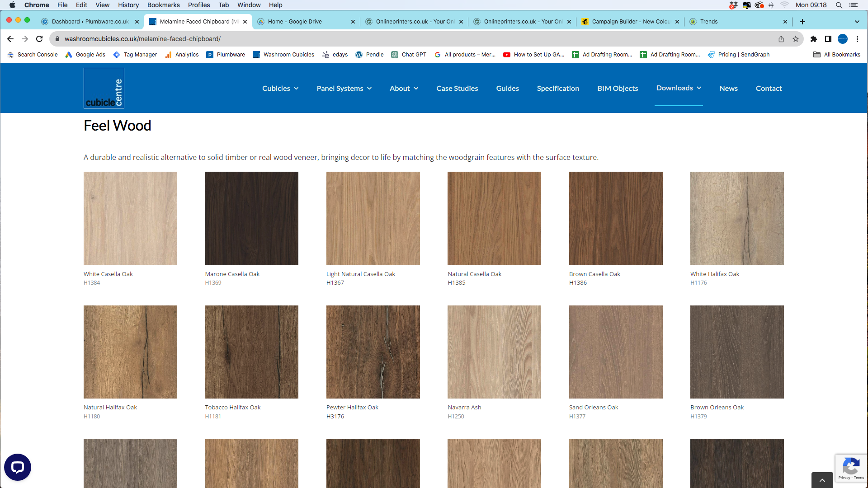Click the browser reload page icon
Image resolution: width=868 pixels, height=488 pixels.
[39, 39]
